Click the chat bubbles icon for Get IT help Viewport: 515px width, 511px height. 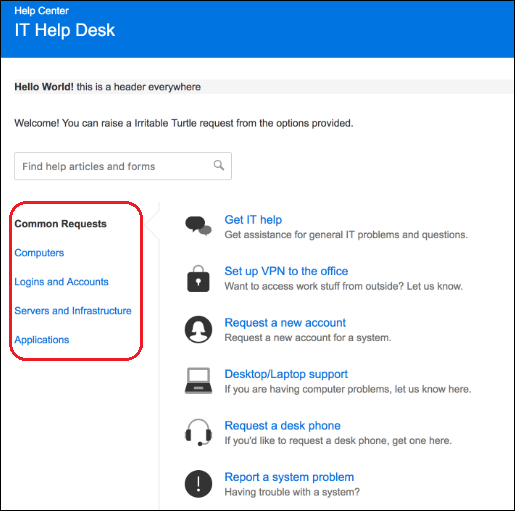tap(198, 226)
